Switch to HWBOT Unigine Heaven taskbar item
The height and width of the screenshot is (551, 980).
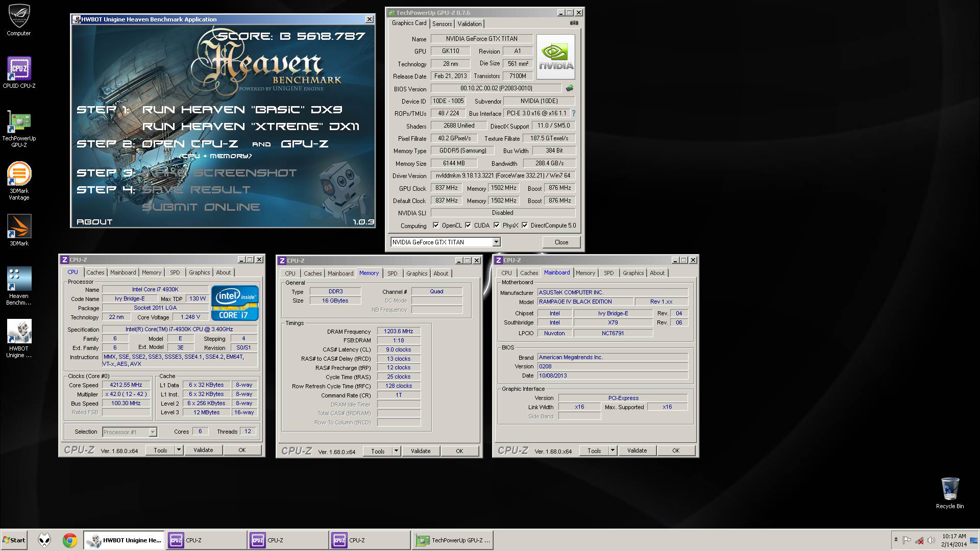pyautogui.click(x=124, y=540)
